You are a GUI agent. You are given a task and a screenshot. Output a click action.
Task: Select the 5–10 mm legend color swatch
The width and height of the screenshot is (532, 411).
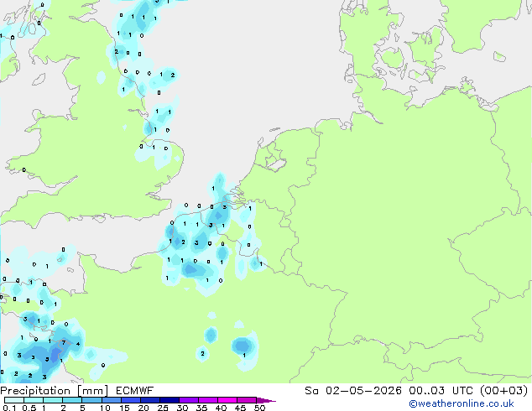(91, 400)
